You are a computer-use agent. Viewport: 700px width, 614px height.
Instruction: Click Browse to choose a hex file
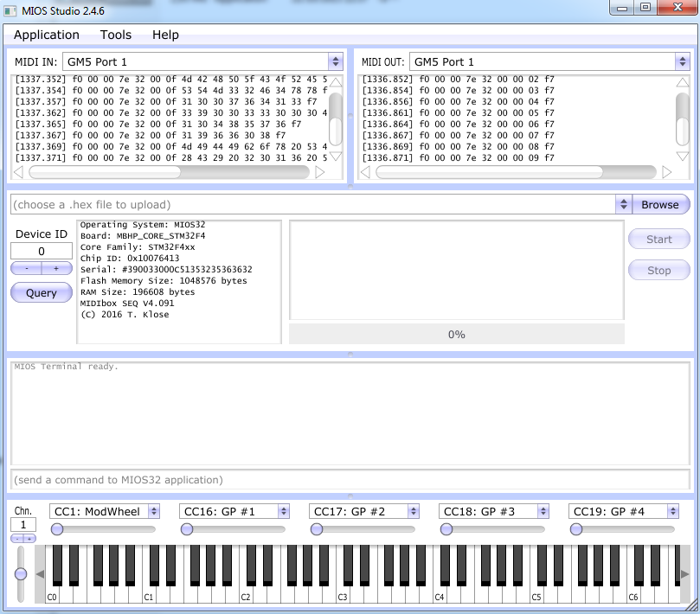pyautogui.click(x=660, y=204)
